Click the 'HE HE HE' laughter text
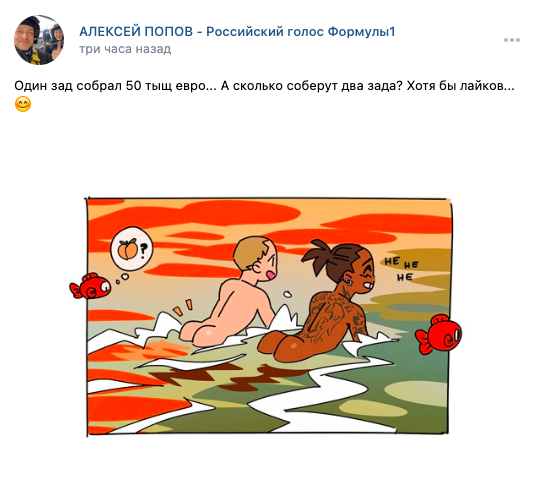Viewport: 537px width, 493px height. [x=401, y=268]
